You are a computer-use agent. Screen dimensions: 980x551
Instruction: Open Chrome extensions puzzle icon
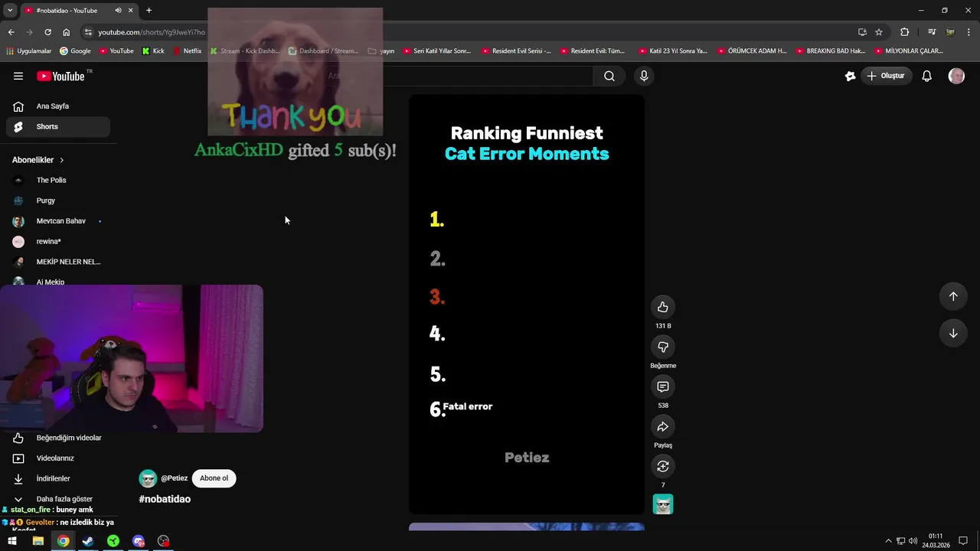pyautogui.click(x=905, y=32)
